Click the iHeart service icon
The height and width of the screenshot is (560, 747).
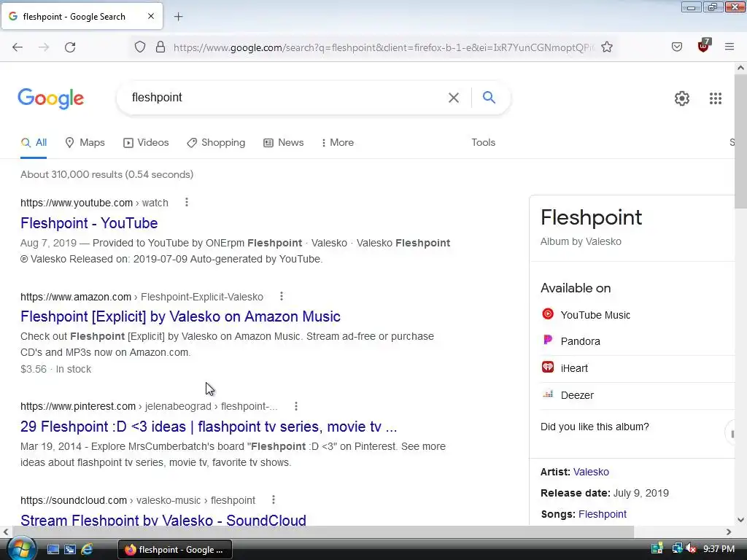tap(548, 367)
